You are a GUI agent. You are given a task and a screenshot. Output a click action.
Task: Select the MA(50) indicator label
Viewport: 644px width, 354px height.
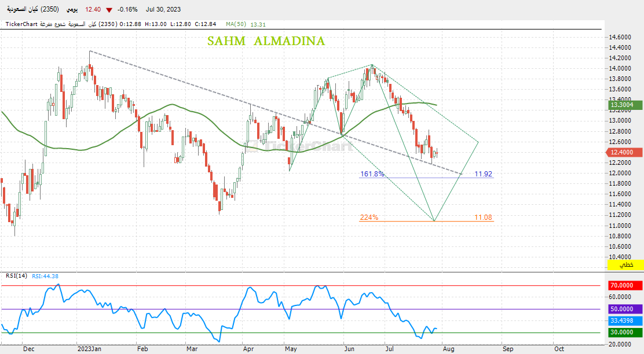tap(236, 24)
